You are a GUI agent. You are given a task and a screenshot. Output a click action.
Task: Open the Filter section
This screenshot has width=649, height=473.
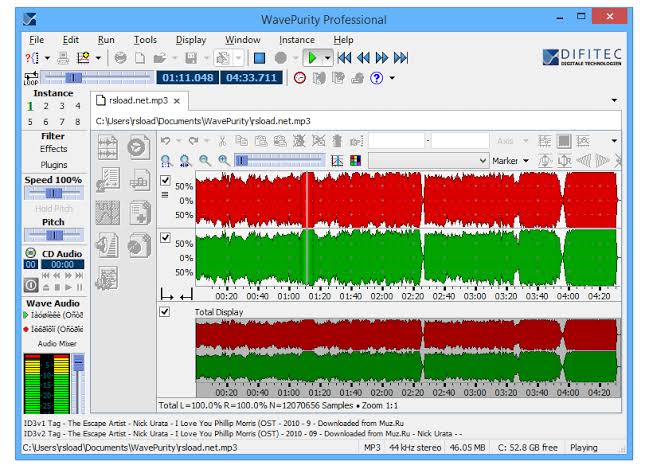[53, 136]
